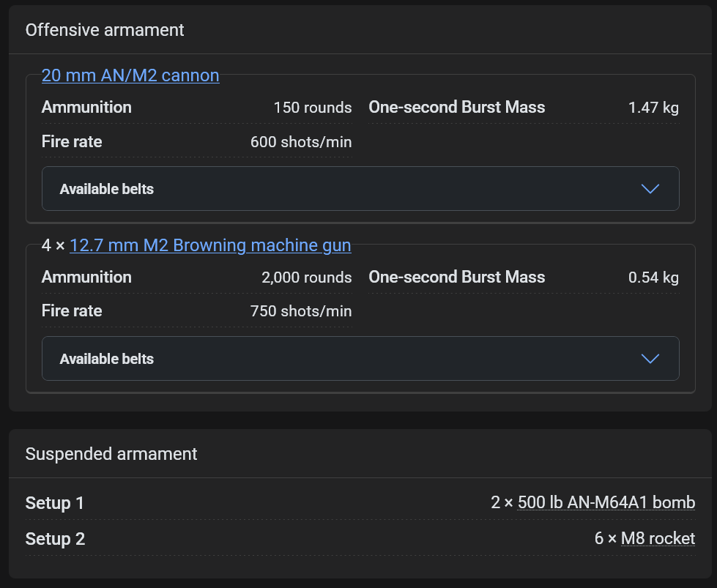Click the Offensive armament heading
Viewport: 717px width, 588px height.
[105, 30]
